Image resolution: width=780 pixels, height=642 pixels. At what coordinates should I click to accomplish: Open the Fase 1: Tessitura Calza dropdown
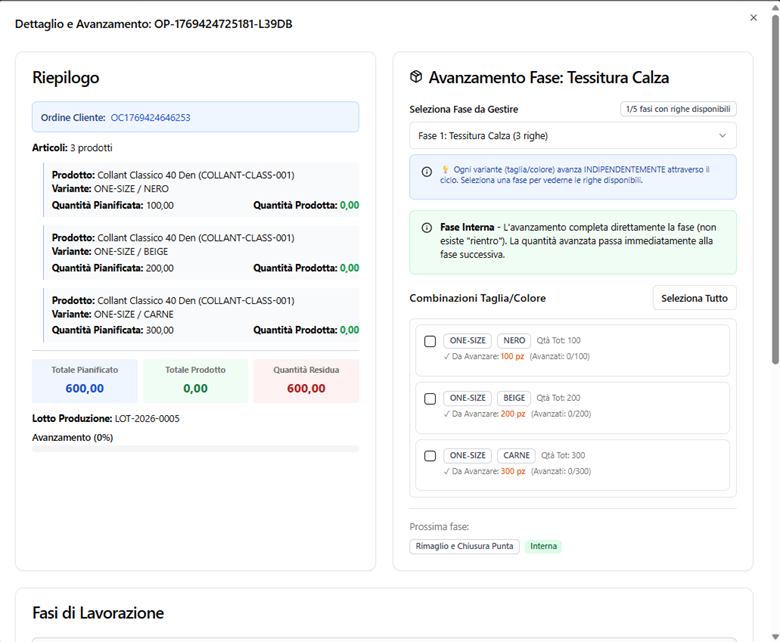pos(573,136)
